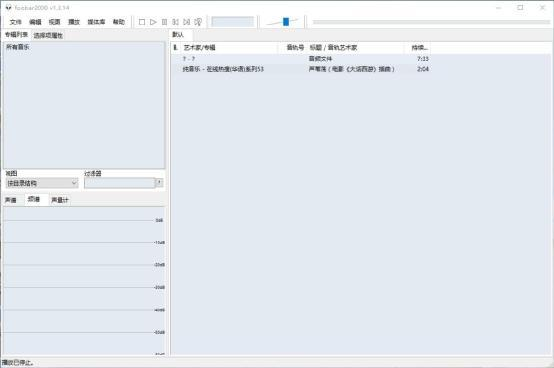Viewport: 554px width, 368px height.
Task: Pause playback using the Pause icon
Action: (164, 22)
